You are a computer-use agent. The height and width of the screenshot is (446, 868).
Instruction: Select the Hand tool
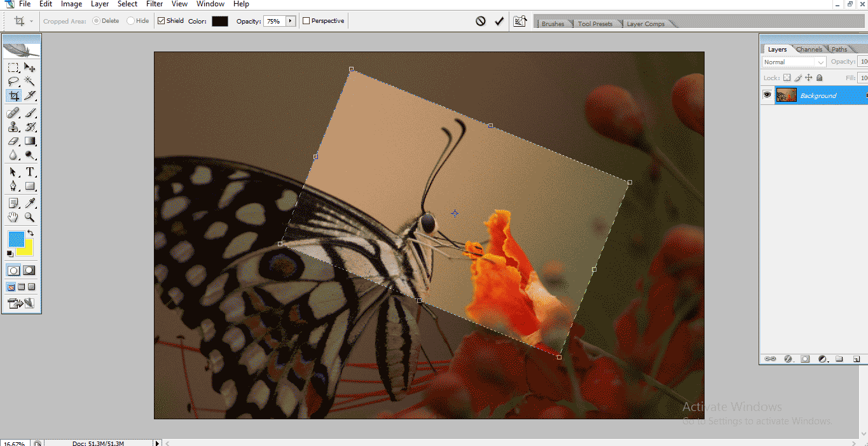point(13,218)
